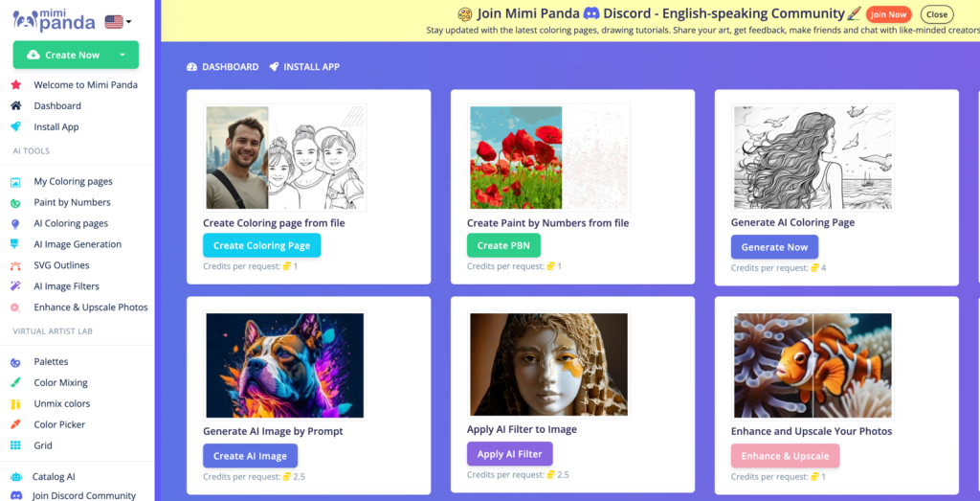
Task: Open Catalog AI in the sidebar
Action: tap(54, 477)
